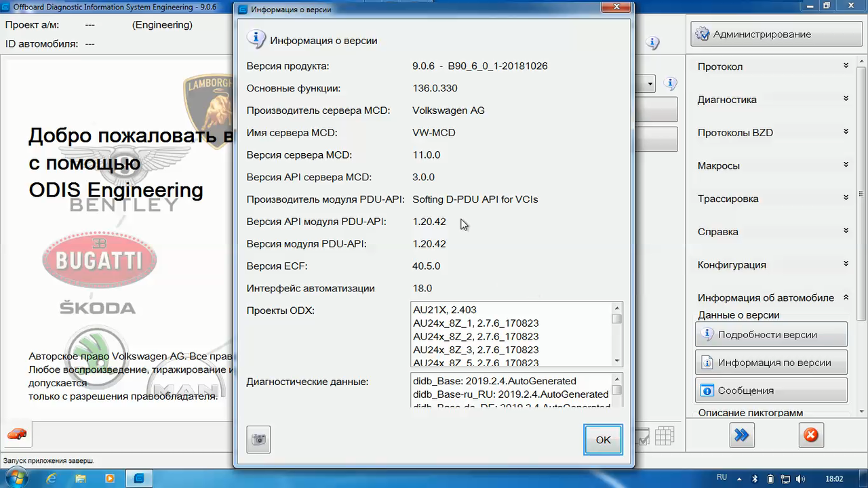Click the blue double-arrow forward button
The image size is (868, 488).
[742, 435]
